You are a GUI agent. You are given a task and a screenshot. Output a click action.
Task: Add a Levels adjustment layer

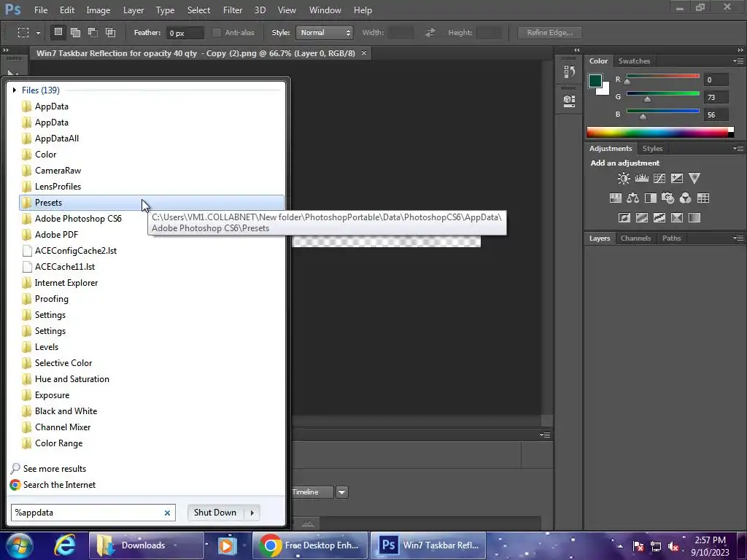(642, 179)
